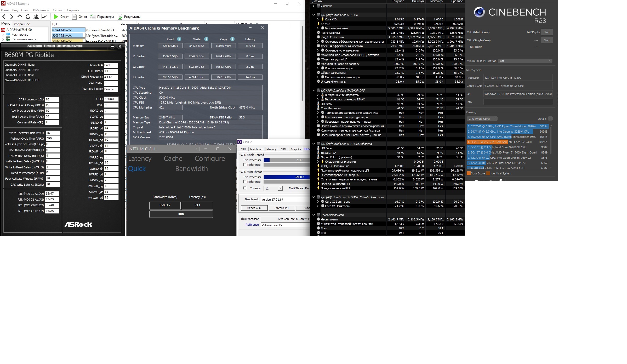Screen dimensions: 627x364
Task: Click the Результаты checkmark document icon
Action: 120,17
